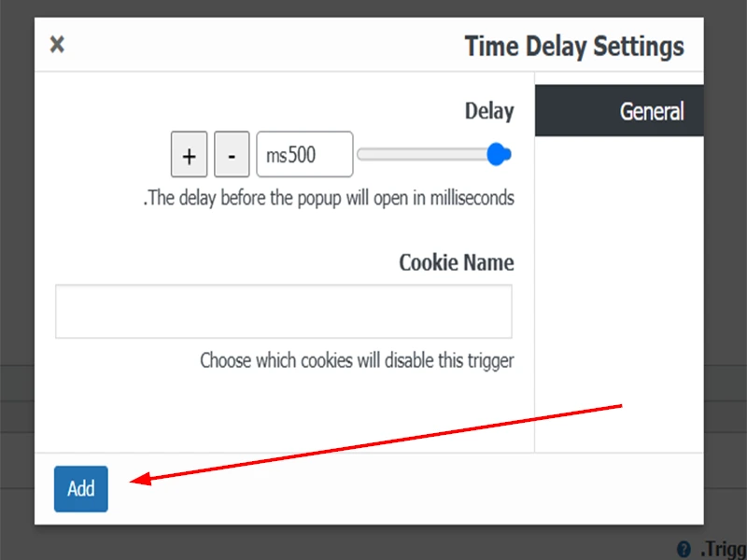Click the Delay field label
The image size is (747, 560).
(489, 111)
